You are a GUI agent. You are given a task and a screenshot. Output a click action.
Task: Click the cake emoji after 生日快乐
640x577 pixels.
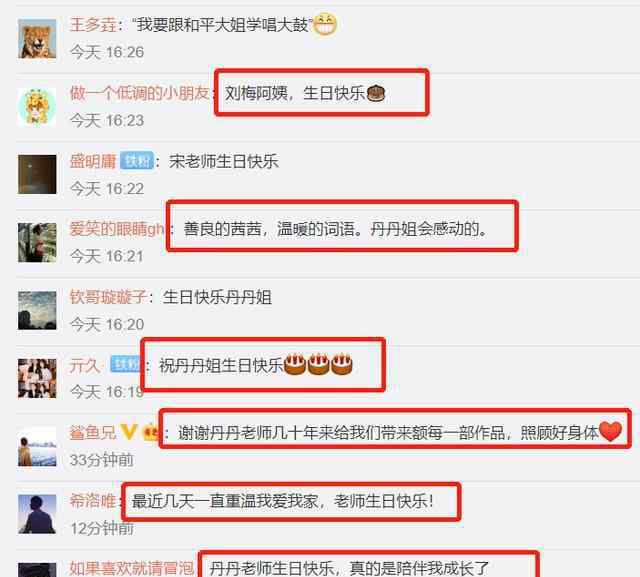click(x=376, y=93)
